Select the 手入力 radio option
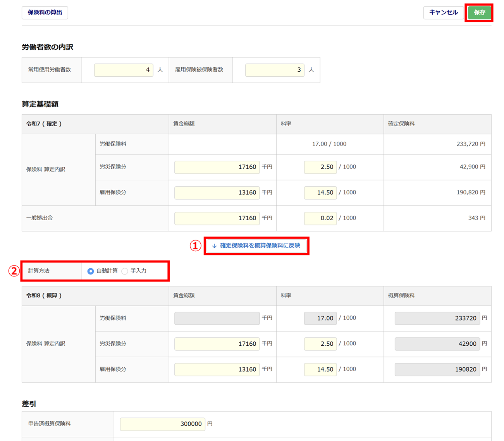Screen dimensions: 504x441 [x=125, y=271]
